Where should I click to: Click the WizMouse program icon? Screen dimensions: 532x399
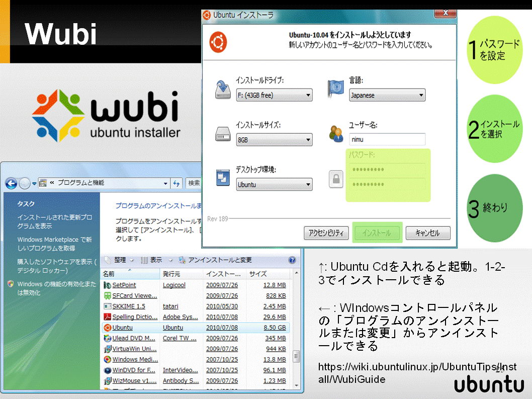tap(107, 381)
